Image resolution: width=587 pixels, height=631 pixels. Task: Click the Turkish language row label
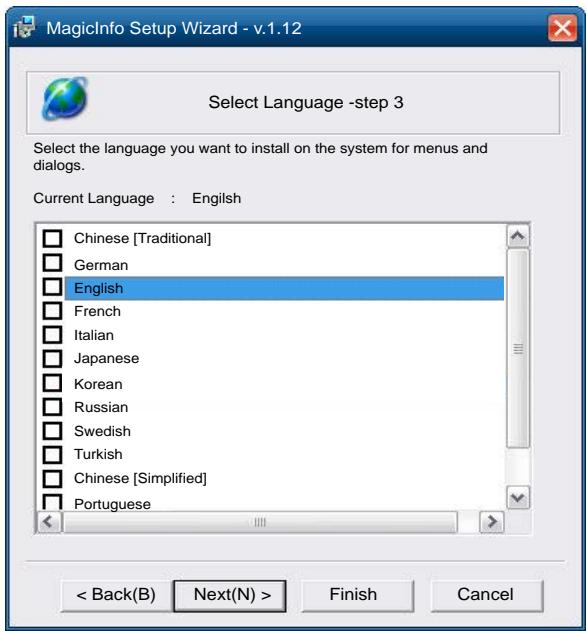[98, 454]
